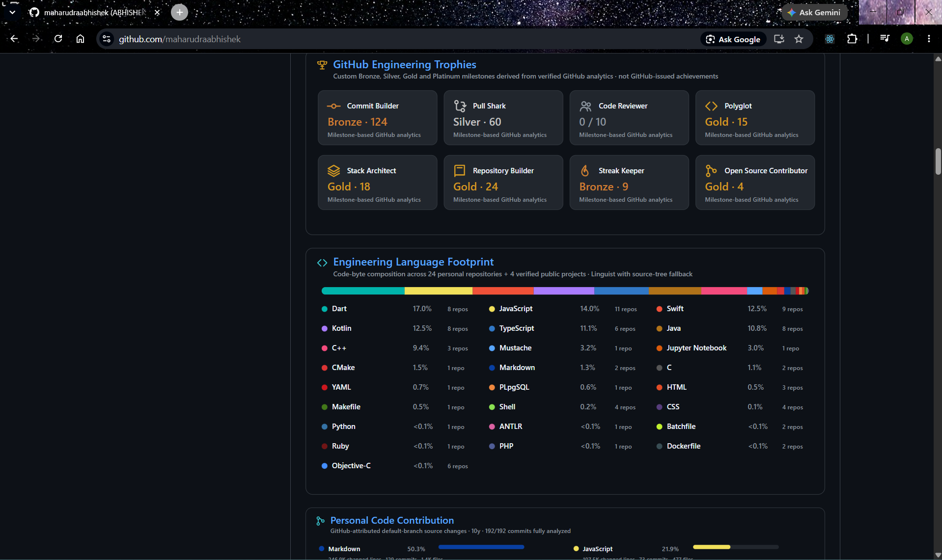
Task: Click the TypeScript language row label
Action: point(516,328)
